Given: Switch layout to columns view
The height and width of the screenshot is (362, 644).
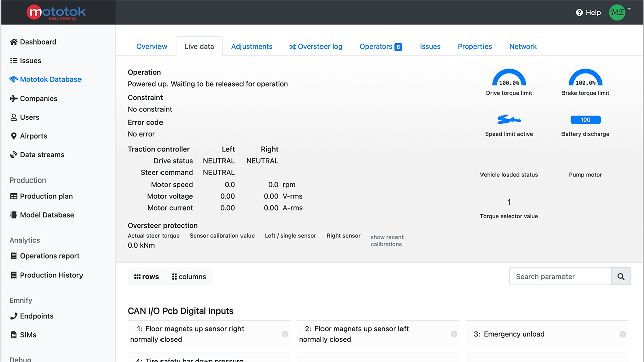Looking at the screenshot, I should (x=189, y=277).
